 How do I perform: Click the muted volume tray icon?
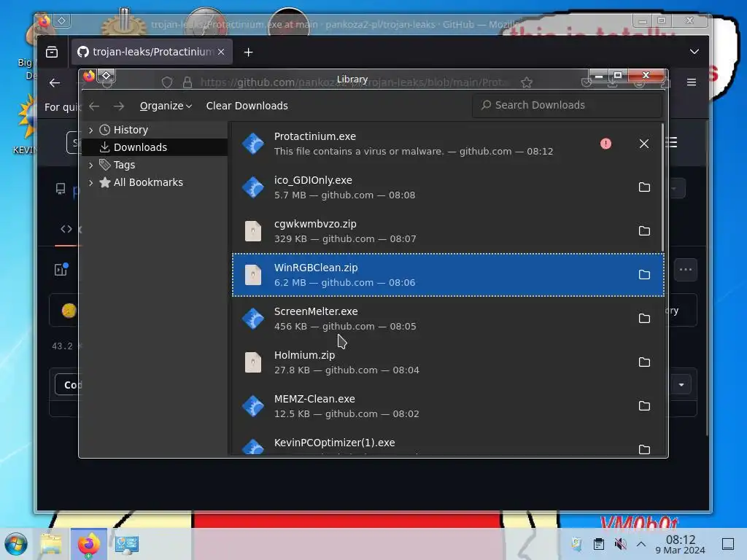620,544
